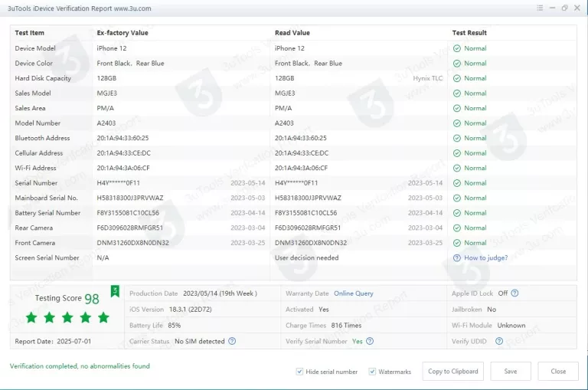Click the Close button at bottom right

pos(558,372)
